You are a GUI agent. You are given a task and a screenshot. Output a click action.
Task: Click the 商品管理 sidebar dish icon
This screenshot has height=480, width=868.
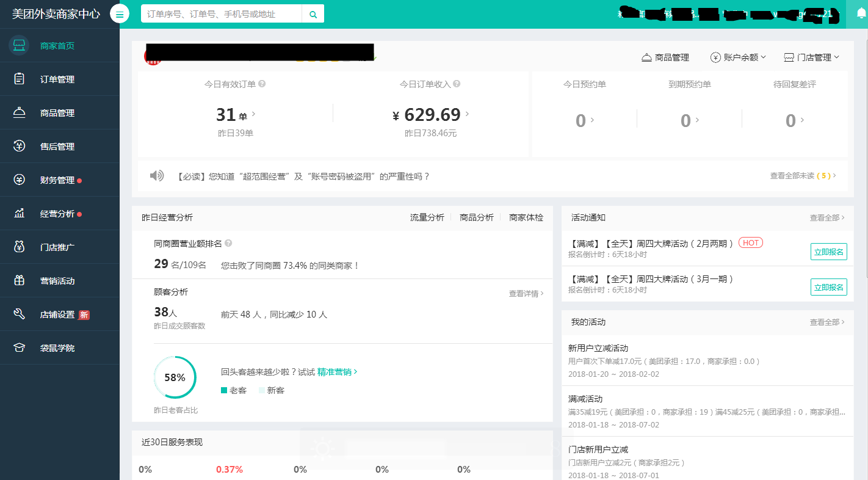pyautogui.click(x=19, y=112)
